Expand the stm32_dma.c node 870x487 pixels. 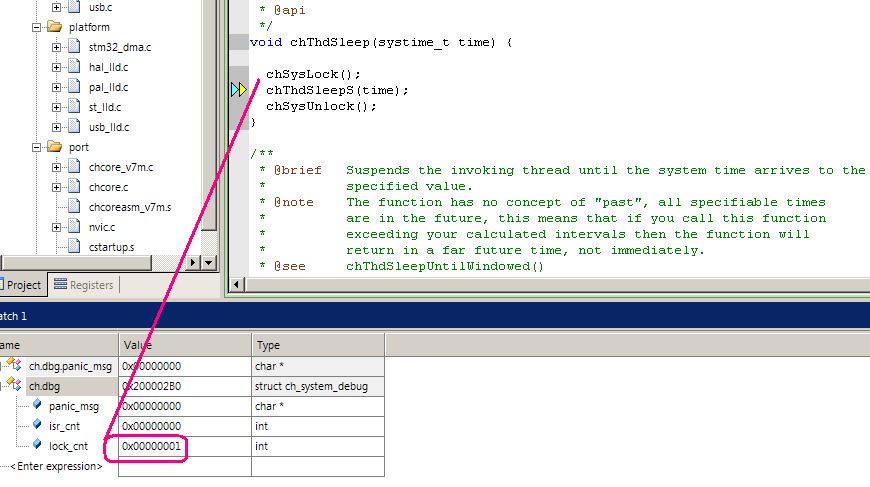56,47
